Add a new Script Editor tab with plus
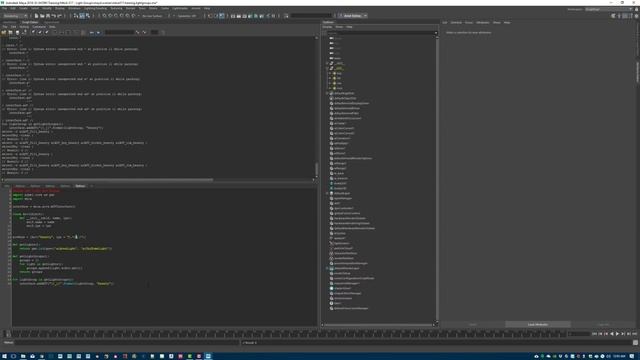The image size is (640, 360). click(x=91, y=186)
